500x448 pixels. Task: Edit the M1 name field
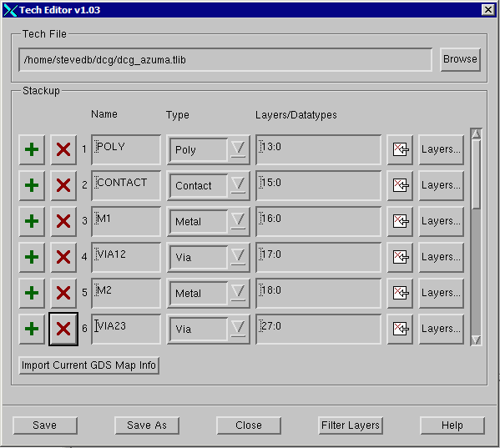[x=126, y=221]
